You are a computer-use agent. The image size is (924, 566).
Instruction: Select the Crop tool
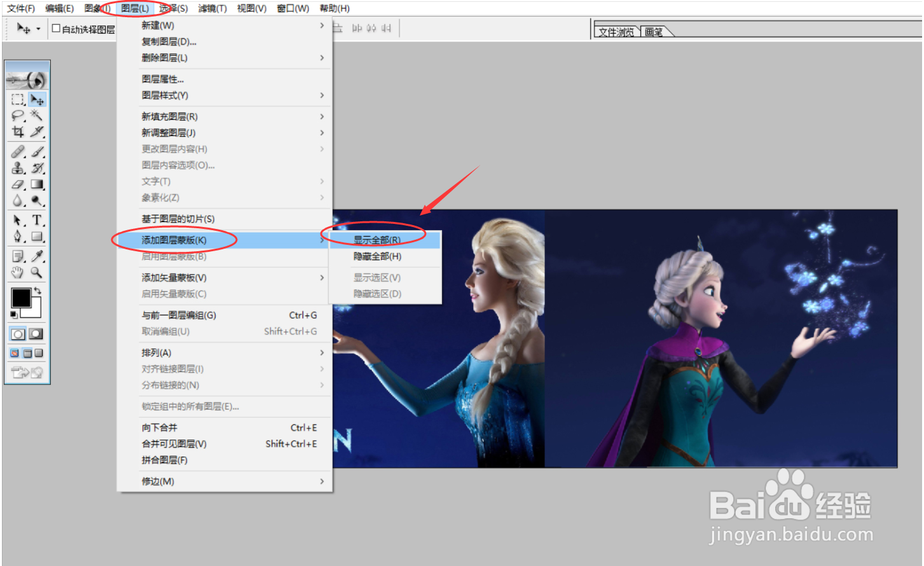pos(18,132)
